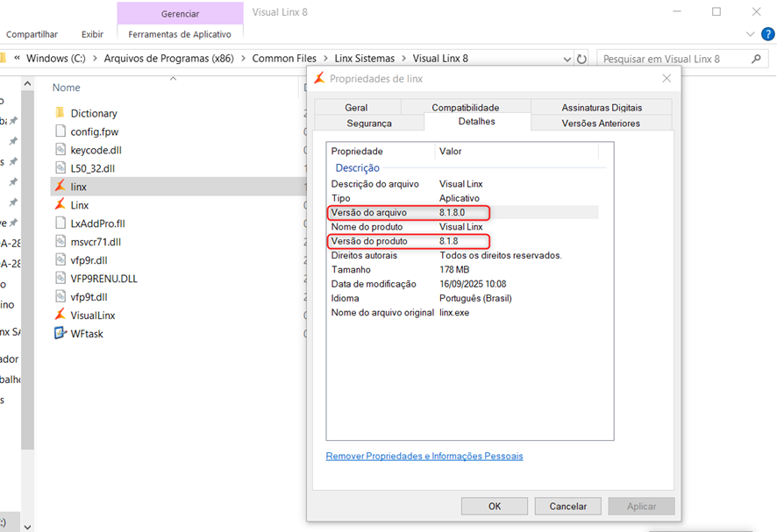Click the selected lowercase linx application icon
This screenshot has height=532, width=777.
coord(60,187)
